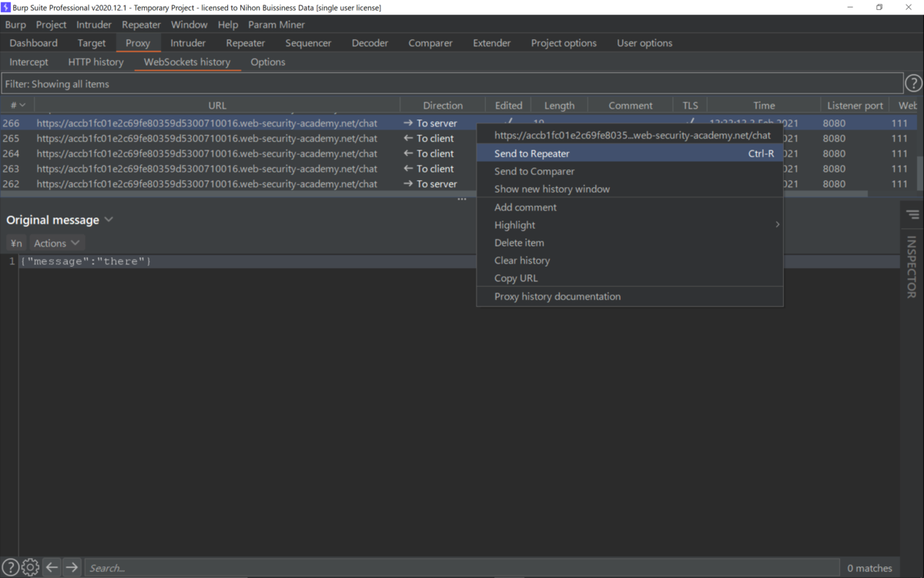Image resolution: width=924 pixels, height=578 pixels.
Task: Switch to the Intruder tool tab
Action: [x=188, y=43]
